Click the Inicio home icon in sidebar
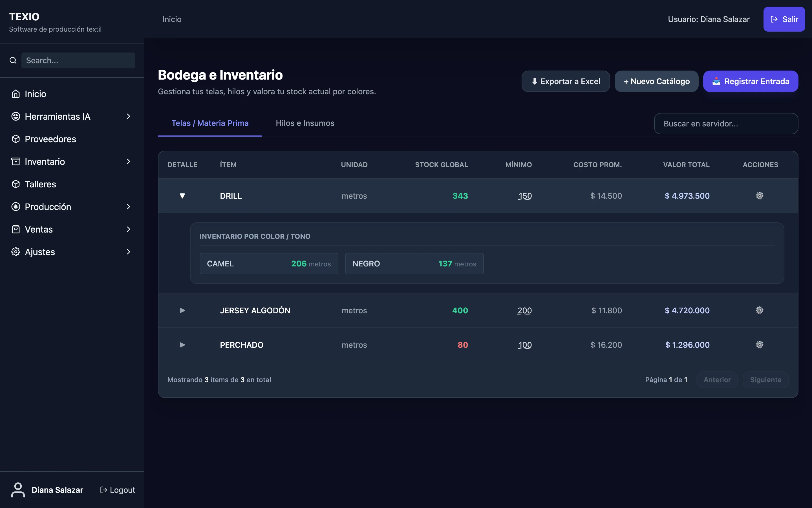This screenshot has height=508, width=812. coord(16,94)
